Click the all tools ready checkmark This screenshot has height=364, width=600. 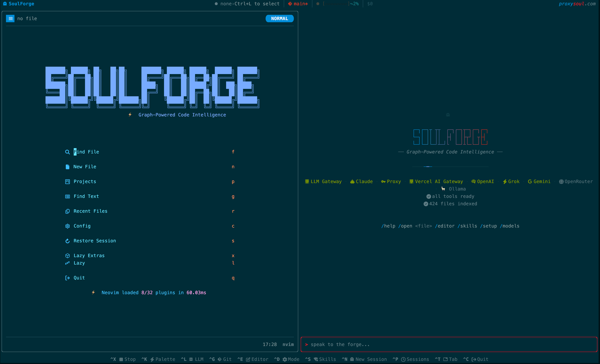pos(429,196)
